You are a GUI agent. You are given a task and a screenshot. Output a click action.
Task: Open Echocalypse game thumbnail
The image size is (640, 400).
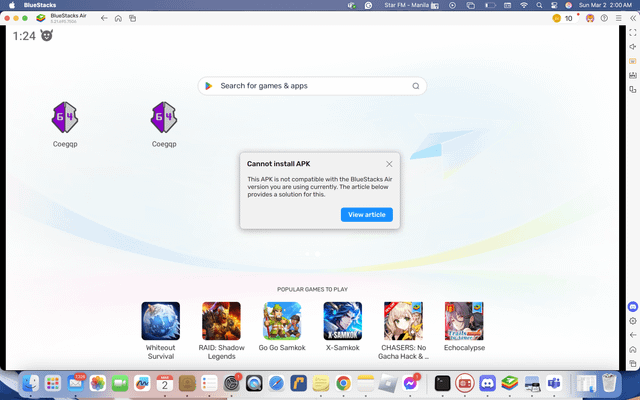point(464,321)
